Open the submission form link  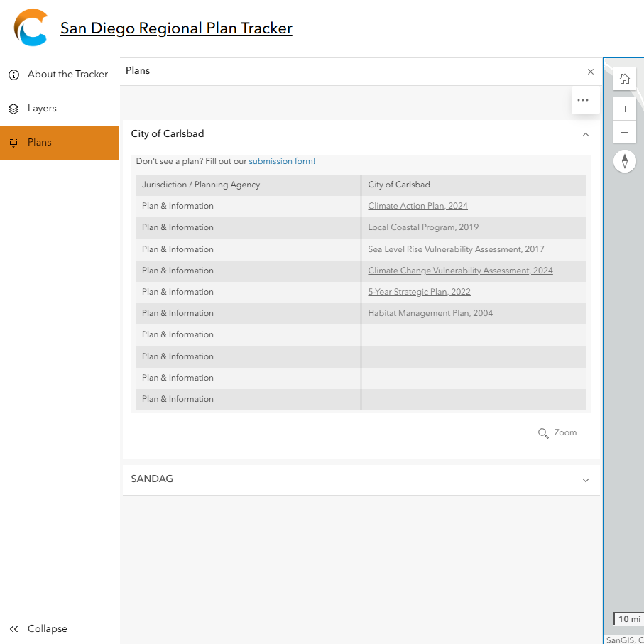[282, 161]
